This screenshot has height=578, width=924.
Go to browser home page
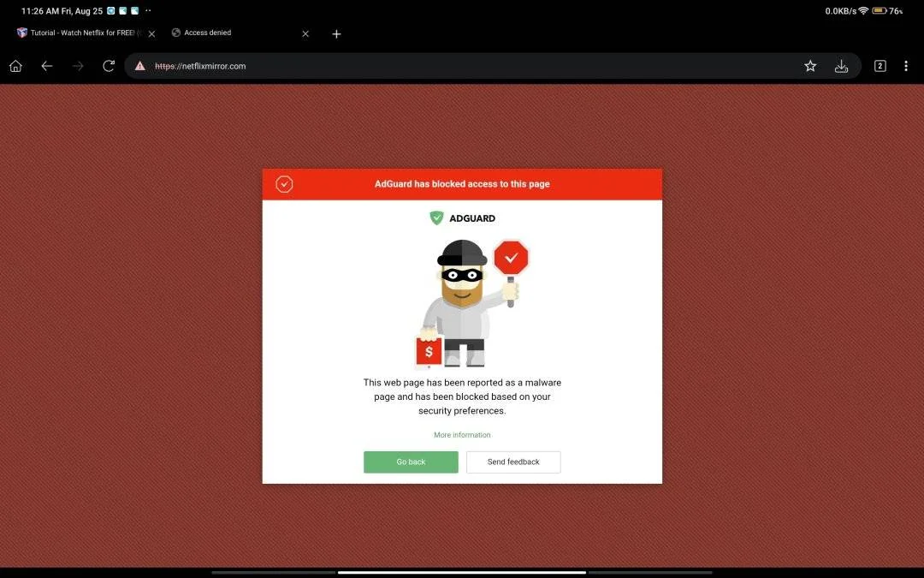[x=16, y=66]
